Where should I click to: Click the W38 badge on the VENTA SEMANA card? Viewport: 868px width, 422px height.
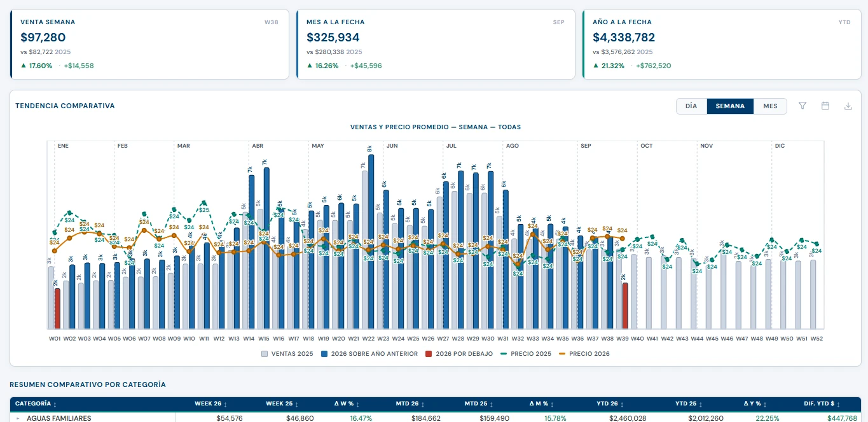click(x=272, y=22)
